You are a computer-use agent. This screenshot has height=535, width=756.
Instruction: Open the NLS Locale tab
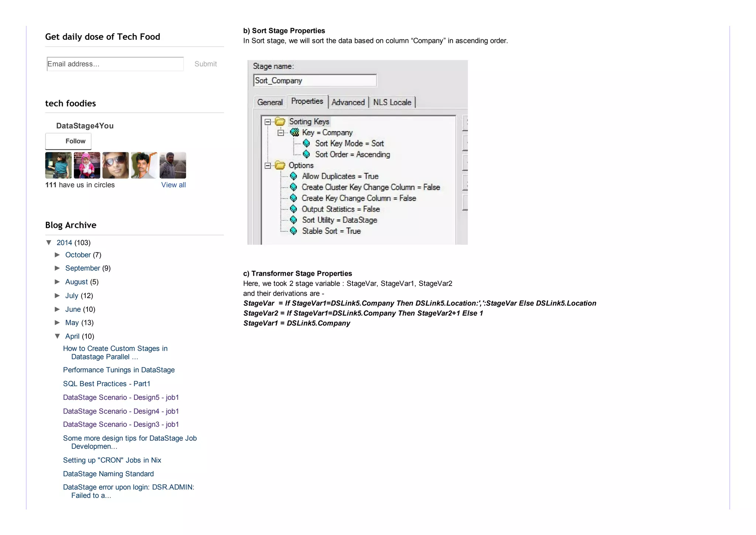392,102
